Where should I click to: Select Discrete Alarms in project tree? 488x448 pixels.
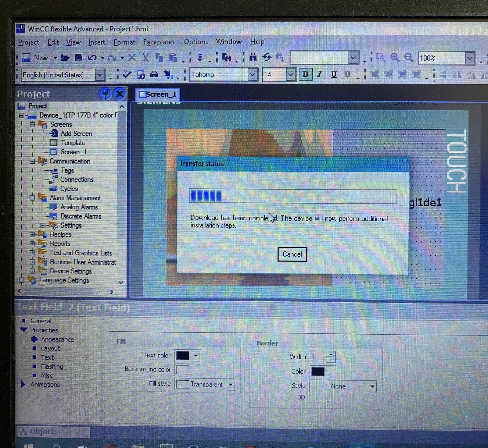(x=81, y=216)
